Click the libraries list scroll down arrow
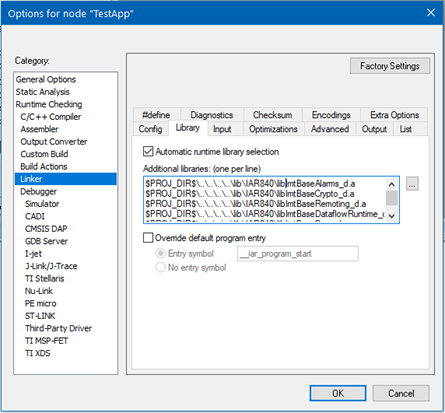The width and height of the screenshot is (445, 413). [392, 216]
